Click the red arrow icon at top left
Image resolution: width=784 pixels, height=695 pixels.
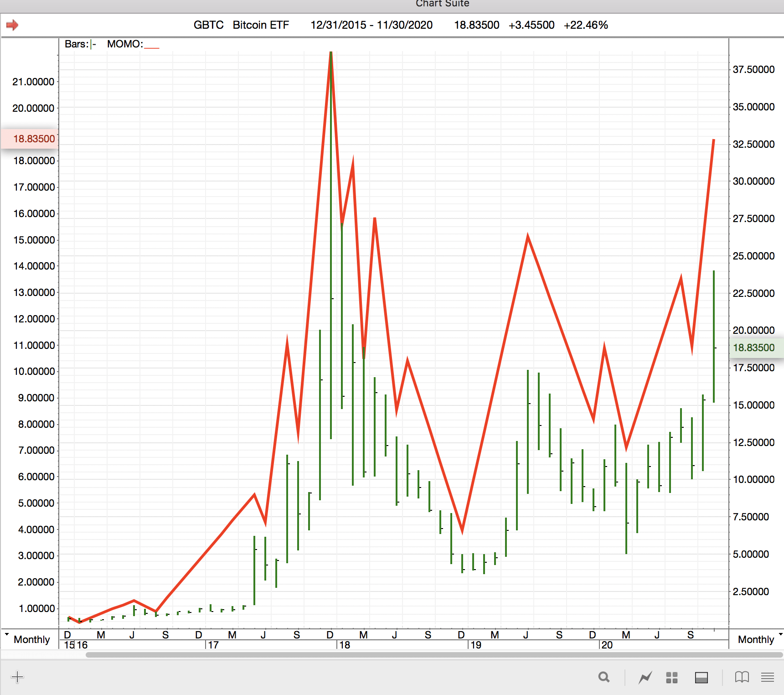click(x=12, y=25)
